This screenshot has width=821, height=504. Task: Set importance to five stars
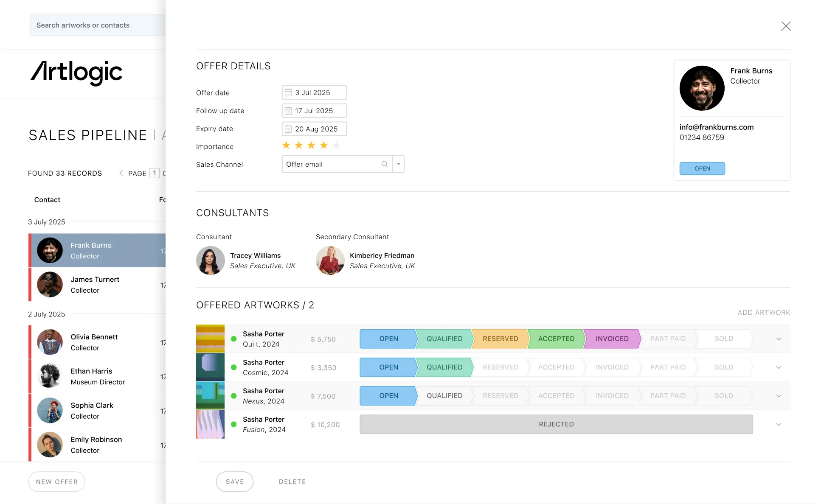click(336, 146)
